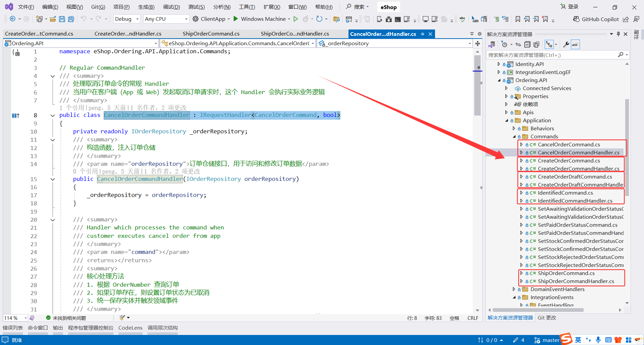Select ShipOrderCommandHandler.cs in the tree
This screenshot has width=644, height=345.
576,281
